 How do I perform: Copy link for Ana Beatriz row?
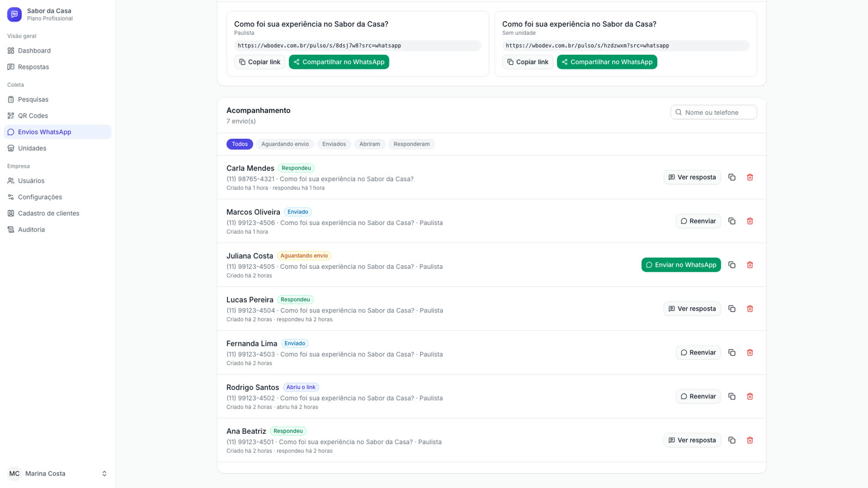(x=732, y=440)
